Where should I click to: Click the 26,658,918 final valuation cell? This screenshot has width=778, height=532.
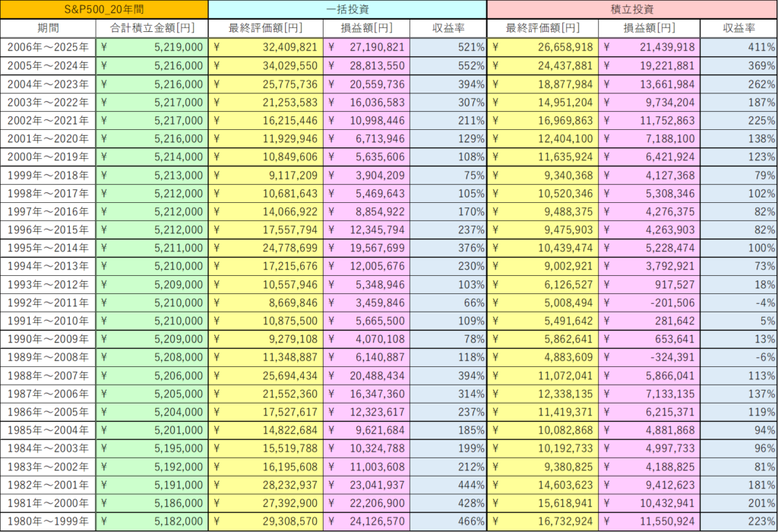click(542, 47)
